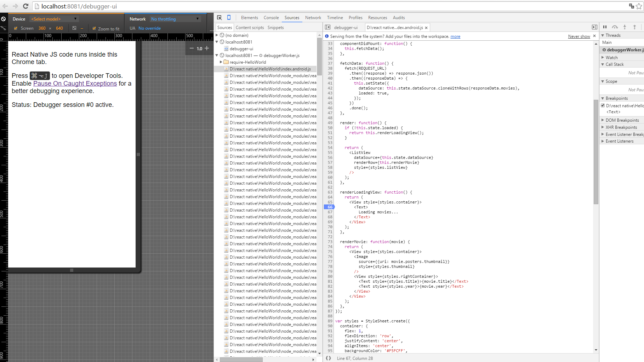Viewport: 644px width, 362px height.
Task: Toggle the Zoom to fit checkbox
Action: coord(94,28)
